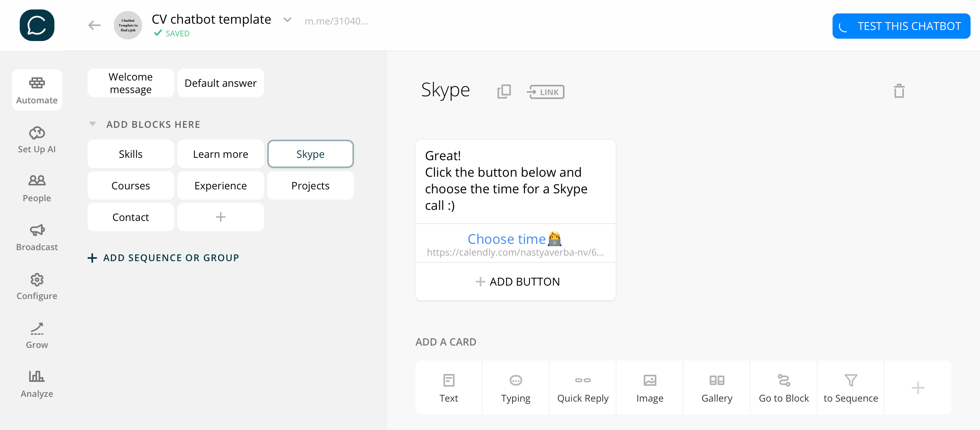Add a Go to Block card
Image resolution: width=980 pixels, height=430 pixels.
click(x=783, y=387)
